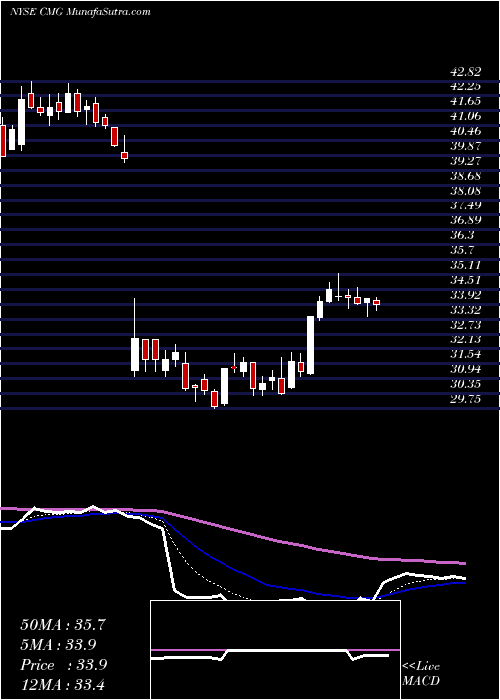Screen dimensions: 500x700
Task: Click the 42.25 price axis label
Action: 465,86
